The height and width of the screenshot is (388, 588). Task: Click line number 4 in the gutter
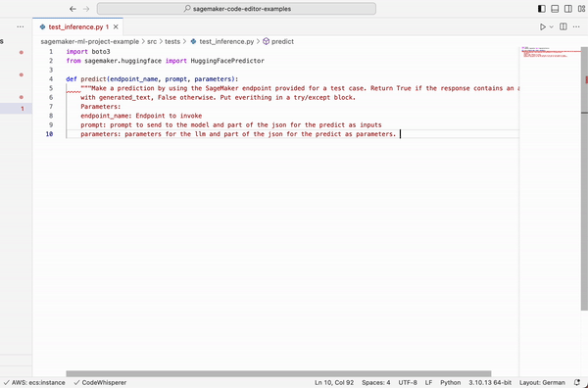click(x=51, y=79)
